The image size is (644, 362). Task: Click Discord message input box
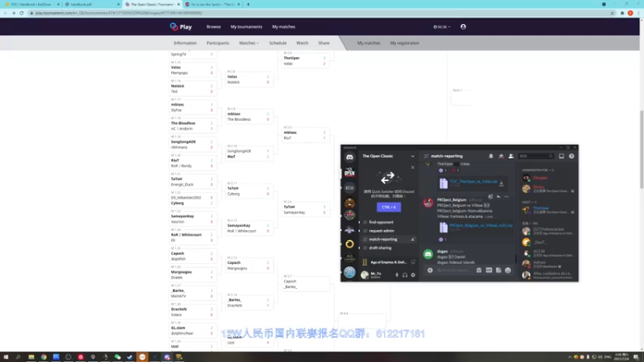(x=454, y=270)
